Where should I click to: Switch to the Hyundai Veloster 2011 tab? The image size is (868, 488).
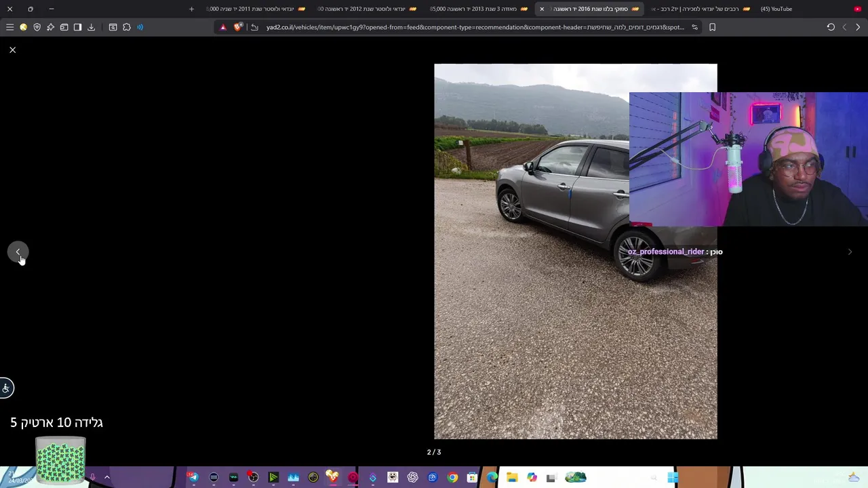click(x=255, y=9)
